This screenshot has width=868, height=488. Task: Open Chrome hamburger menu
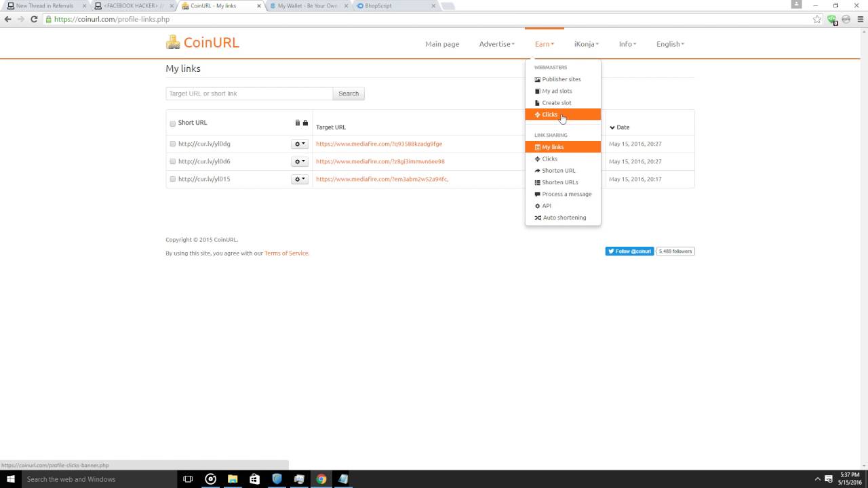[861, 19]
